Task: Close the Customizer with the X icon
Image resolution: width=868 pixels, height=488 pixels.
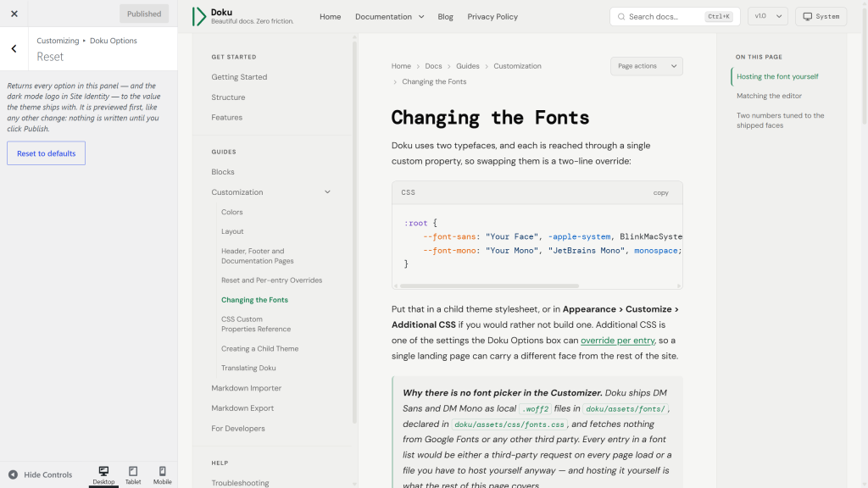Action: click(14, 14)
